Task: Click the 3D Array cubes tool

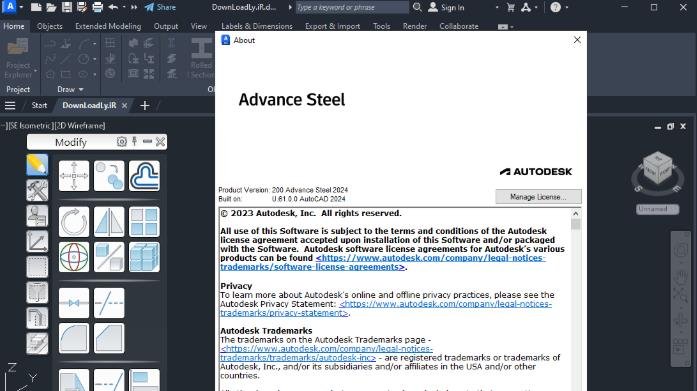Action: point(144,257)
